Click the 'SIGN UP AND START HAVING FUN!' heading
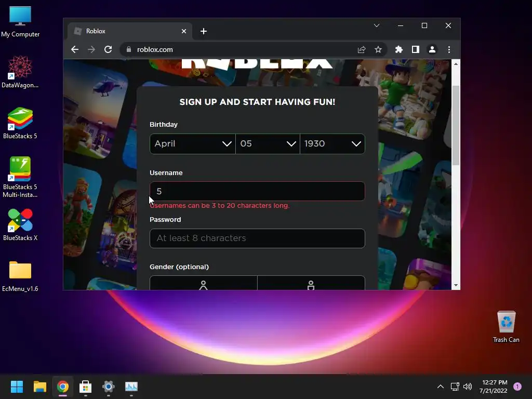The width and height of the screenshot is (532, 399). click(x=257, y=102)
